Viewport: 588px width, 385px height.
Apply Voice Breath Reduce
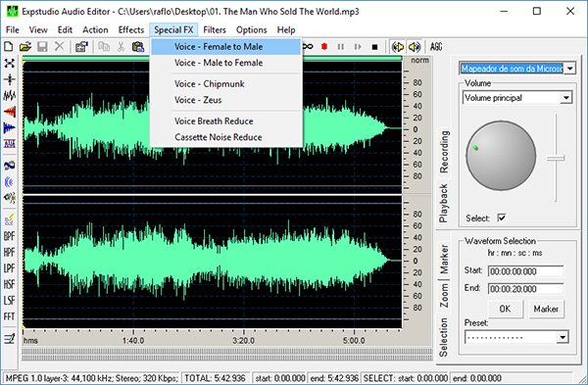click(226, 121)
